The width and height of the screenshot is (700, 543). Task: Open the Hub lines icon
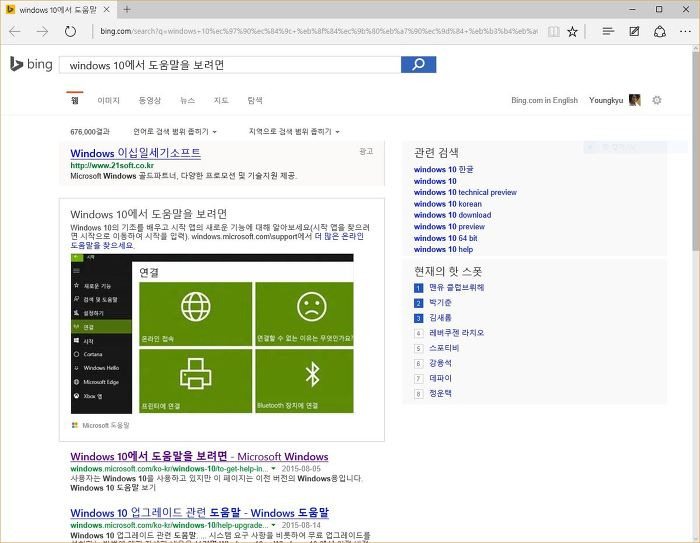click(x=608, y=31)
